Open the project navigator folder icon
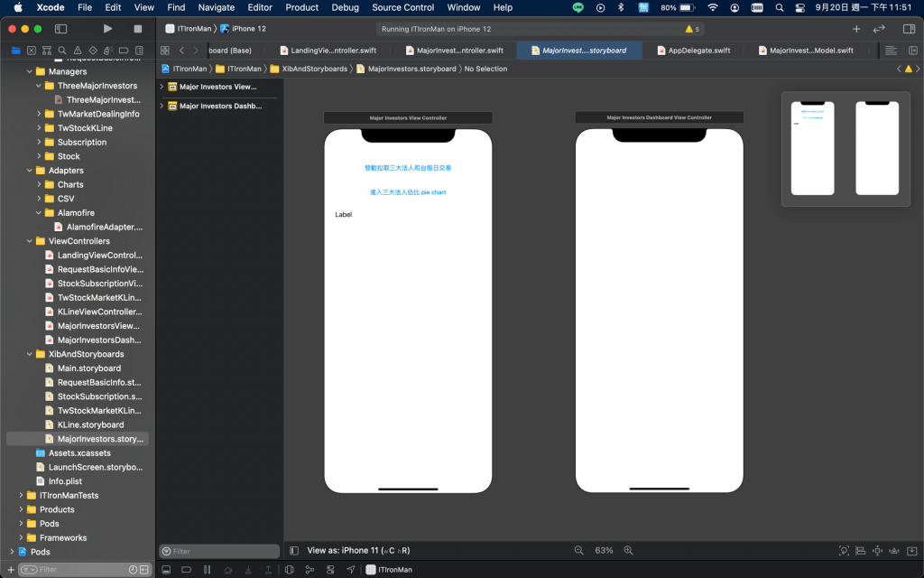Viewport: 924px width, 578px height. click(16, 51)
